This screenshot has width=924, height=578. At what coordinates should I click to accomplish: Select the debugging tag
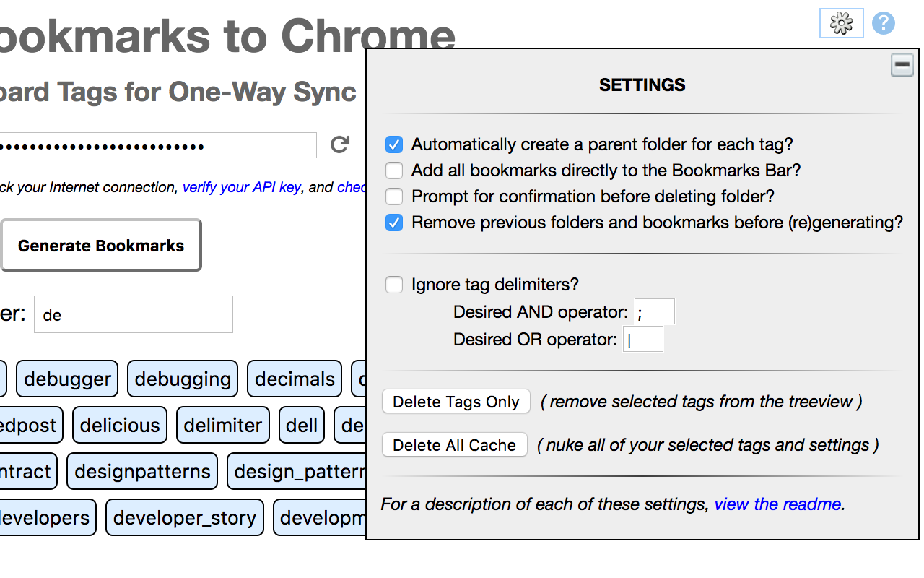[183, 379]
